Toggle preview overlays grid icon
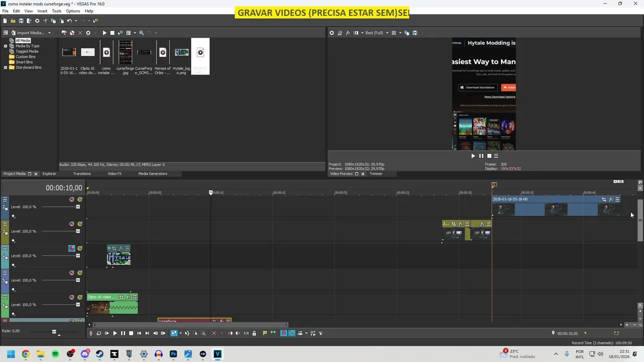 pyautogui.click(x=393, y=33)
